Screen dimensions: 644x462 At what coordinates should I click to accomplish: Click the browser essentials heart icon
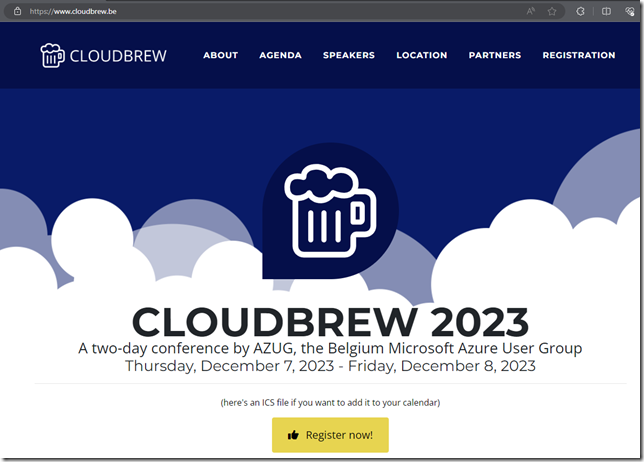pyautogui.click(x=630, y=11)
